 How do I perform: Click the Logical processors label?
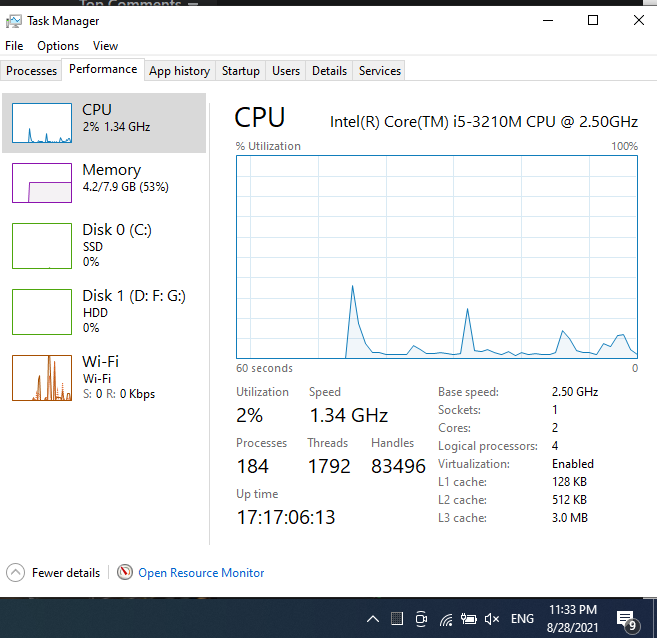point(488,446)
